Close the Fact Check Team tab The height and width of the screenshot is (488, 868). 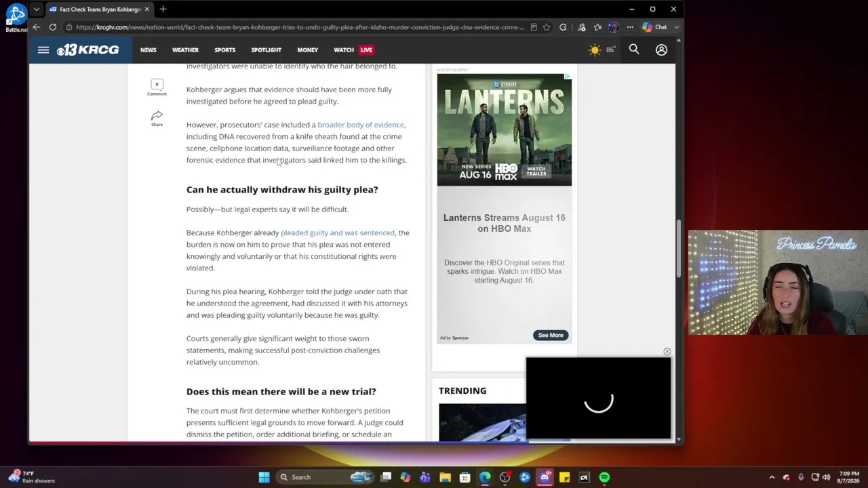(146, 9)
